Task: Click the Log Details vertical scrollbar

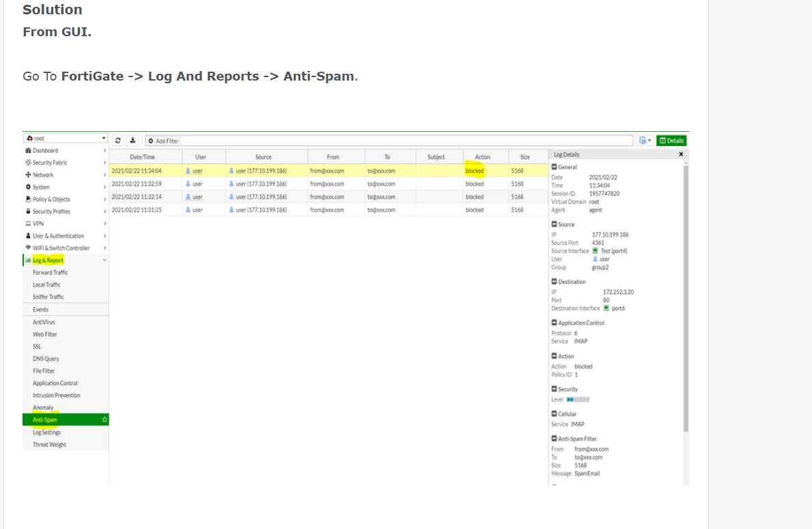Action: [x=686, y=298]
